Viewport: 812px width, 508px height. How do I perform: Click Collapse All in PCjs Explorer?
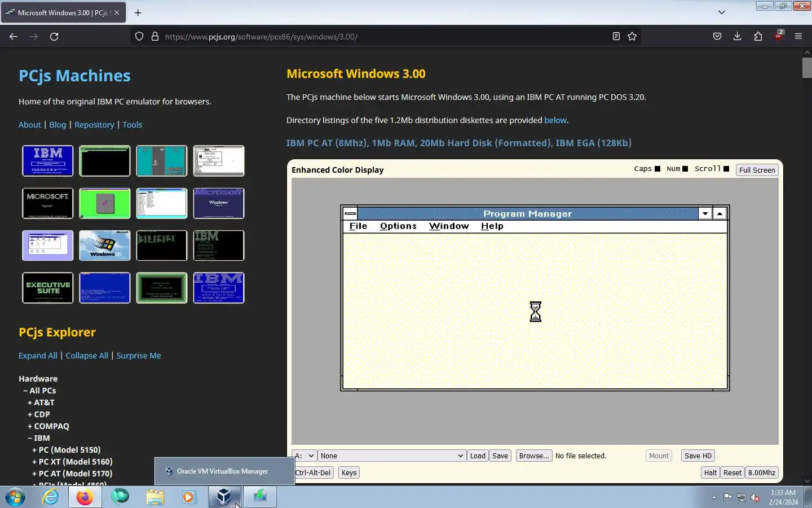(87, 356)
